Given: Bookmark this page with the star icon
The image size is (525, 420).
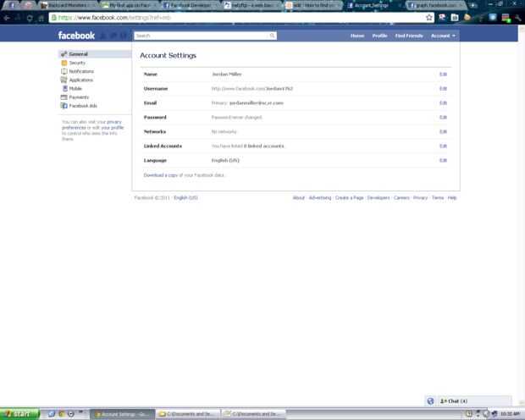Looking at the screenshot, I should 429,18.
